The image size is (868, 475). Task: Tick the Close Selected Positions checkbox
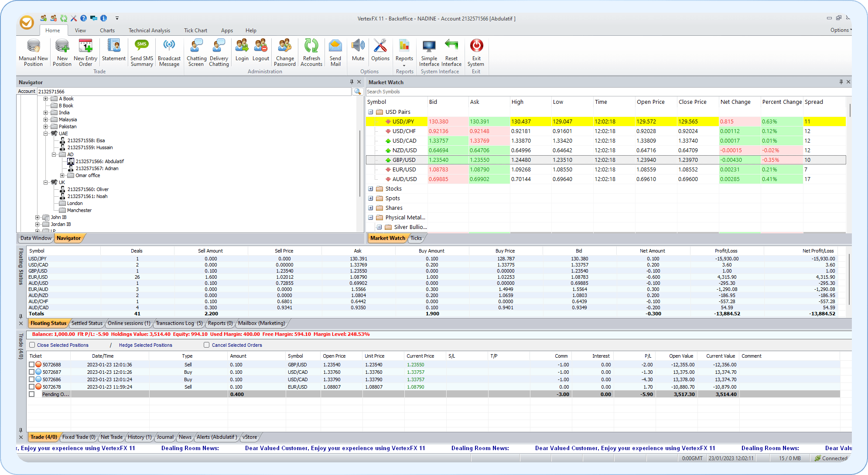(x=32, y=345)
